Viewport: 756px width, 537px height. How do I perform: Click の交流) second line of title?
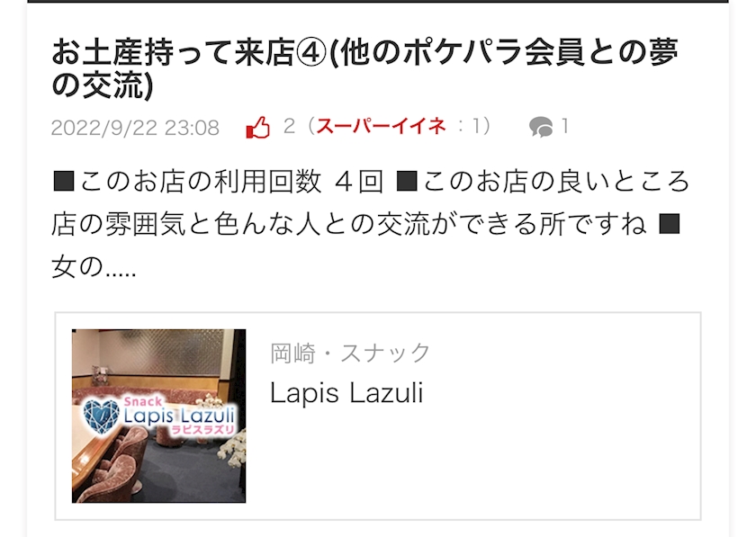pyautogui.click(x=103, y=86)
